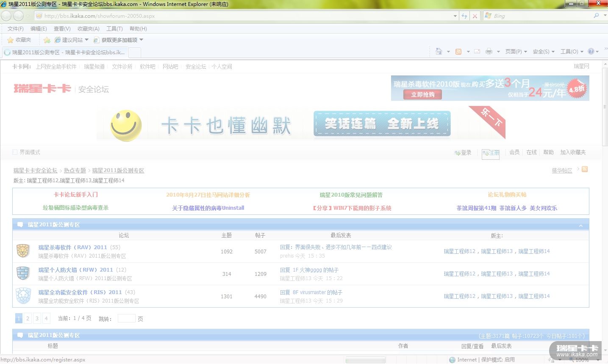Open the 安全论坛 link in 卡卡网 navigation
This screenshot has width=608, height=364.
pos(196,67)
